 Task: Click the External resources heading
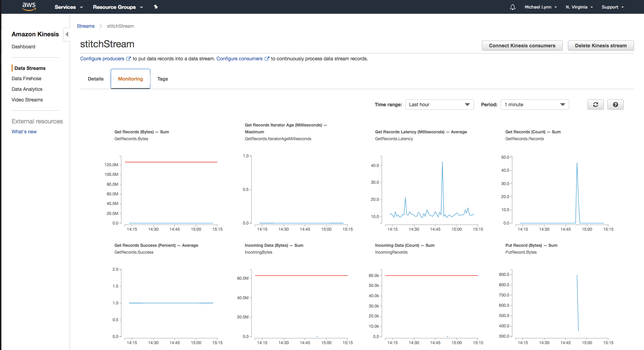click(x=37, y=121)
